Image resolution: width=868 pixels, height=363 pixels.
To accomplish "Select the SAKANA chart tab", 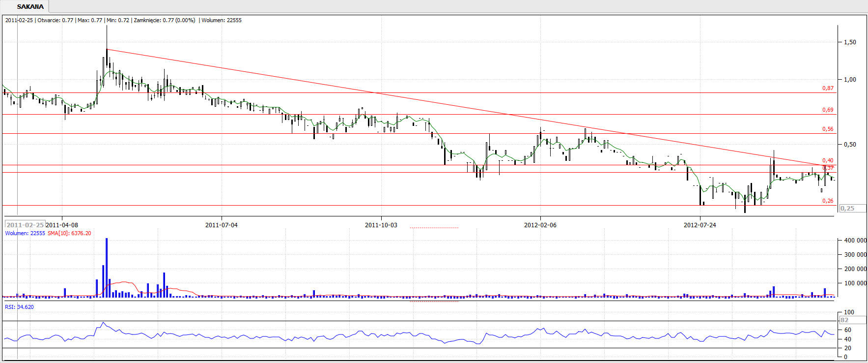I will pyautogui.click(x=30, y=7).
